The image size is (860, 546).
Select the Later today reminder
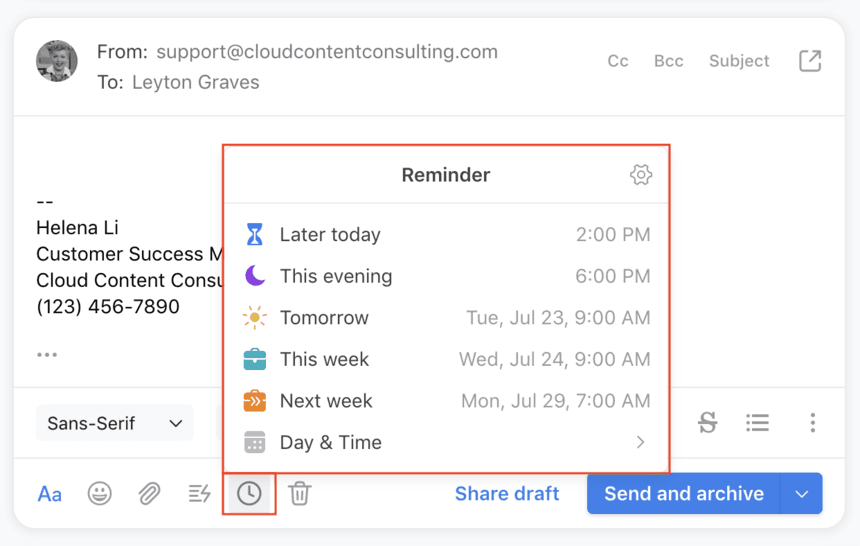[x=446, y=235]
